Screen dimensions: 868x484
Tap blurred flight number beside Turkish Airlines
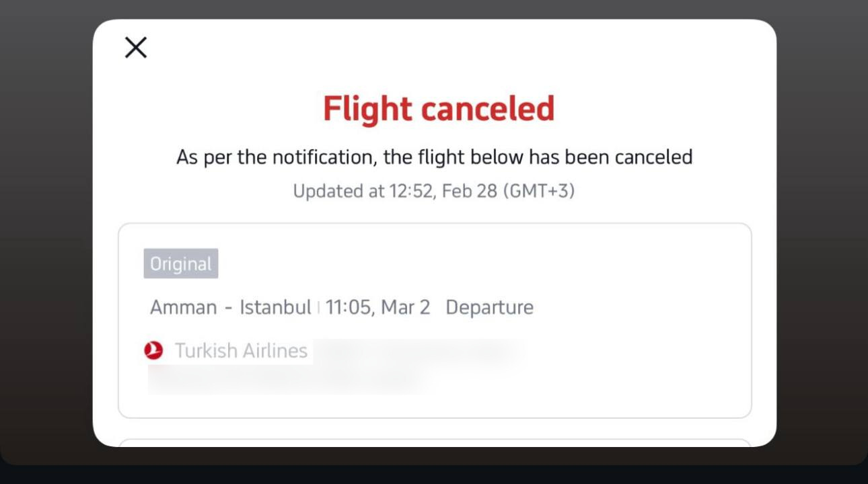pyautogui.click(x=417, y=351)
